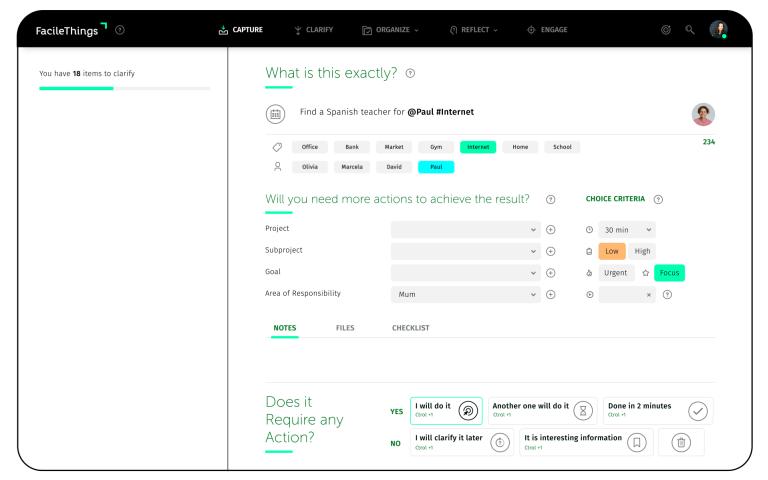Switch to the Checklist tab
Screen dimensions: 768x480
[x=410, y=328]
